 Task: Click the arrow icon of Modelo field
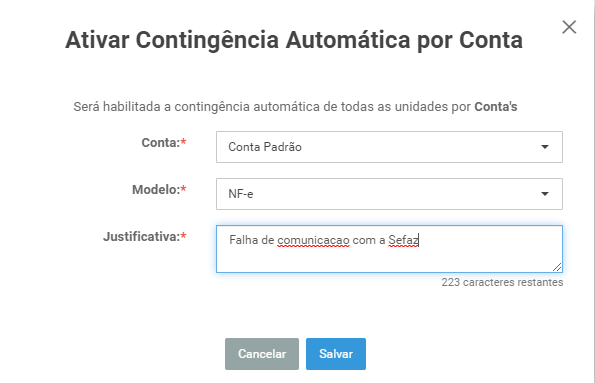tap(545, 194)
